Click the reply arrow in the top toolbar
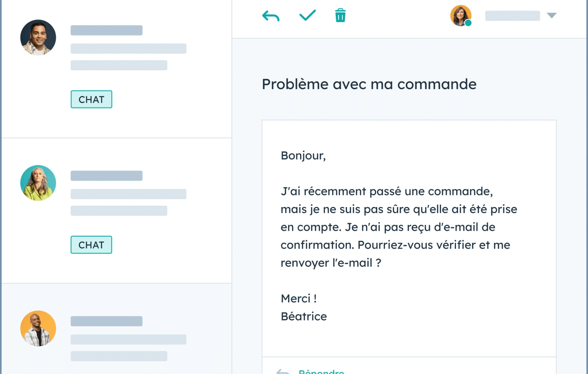Image resolution: width=588 pixels, height=374 pixels. pyautogui.click(x=271, y=15)
